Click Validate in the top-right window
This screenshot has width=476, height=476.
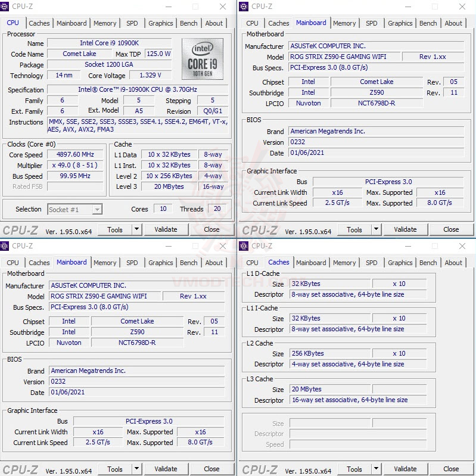[405, 229]
